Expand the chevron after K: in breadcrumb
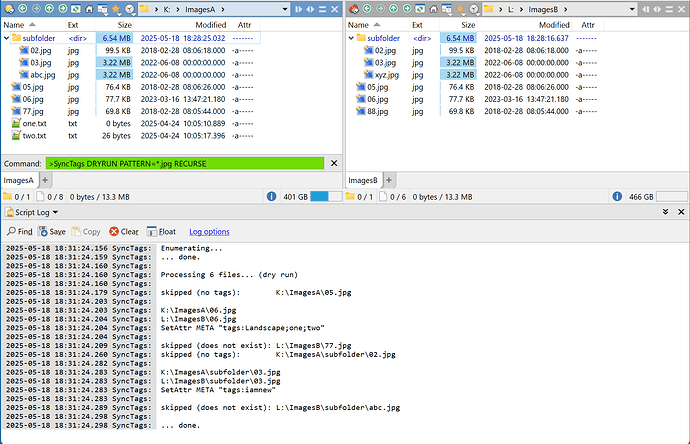 point(177,9)
